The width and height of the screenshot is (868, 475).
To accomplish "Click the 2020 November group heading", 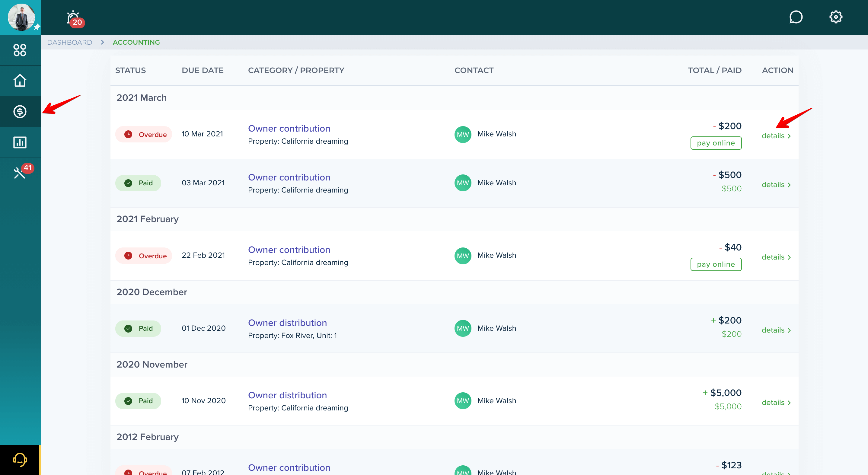I will tap(152, 365).
